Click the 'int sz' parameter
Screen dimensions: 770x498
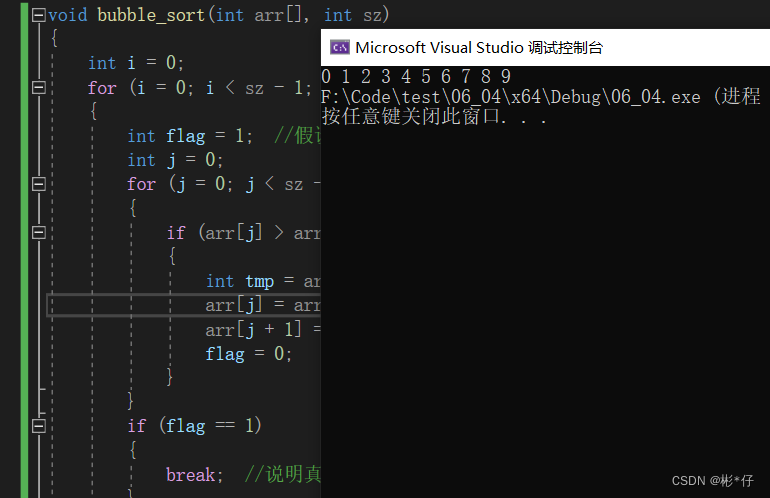coord(356,15)
